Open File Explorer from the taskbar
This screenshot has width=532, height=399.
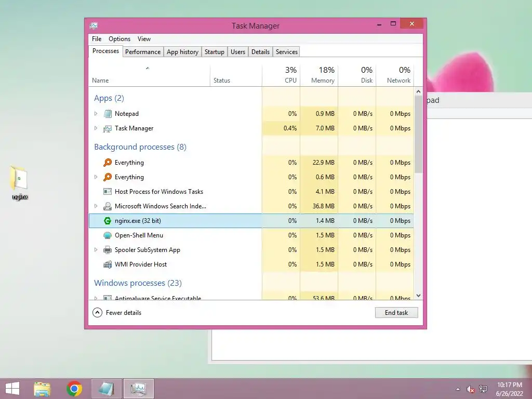[x=42, y=389]
